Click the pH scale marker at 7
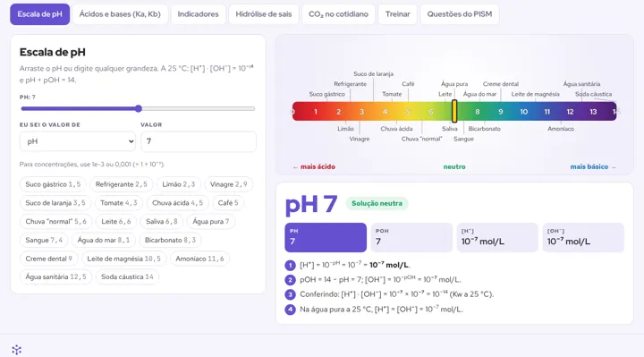Image resolution: width=644 pixels, height=357 pixels. [454, 111]
